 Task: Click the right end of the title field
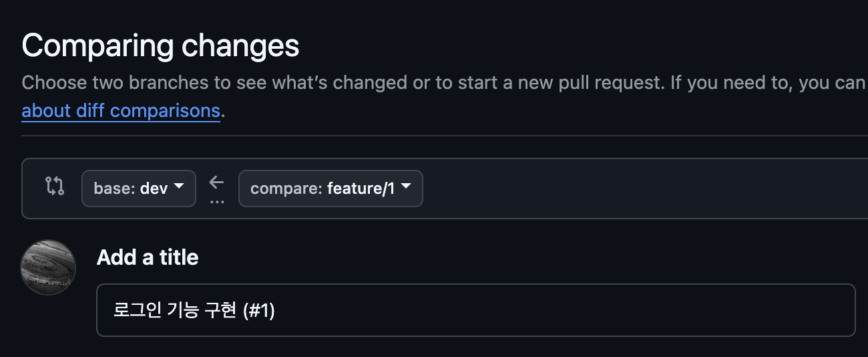point(835,310)
